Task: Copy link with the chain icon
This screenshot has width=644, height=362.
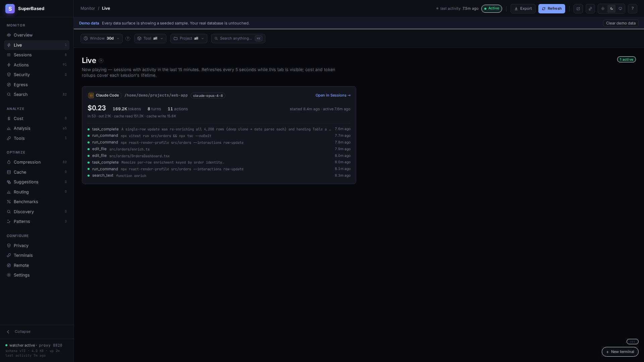Action: pyautogui.click(x=590, y=9)
